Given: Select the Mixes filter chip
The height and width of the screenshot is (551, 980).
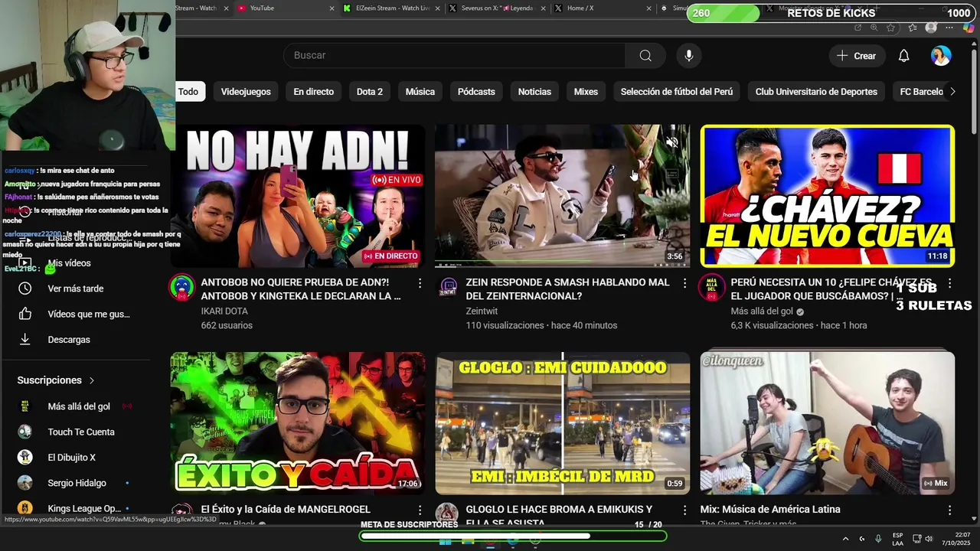Looking at the screenshot, I should coord(586,91).
